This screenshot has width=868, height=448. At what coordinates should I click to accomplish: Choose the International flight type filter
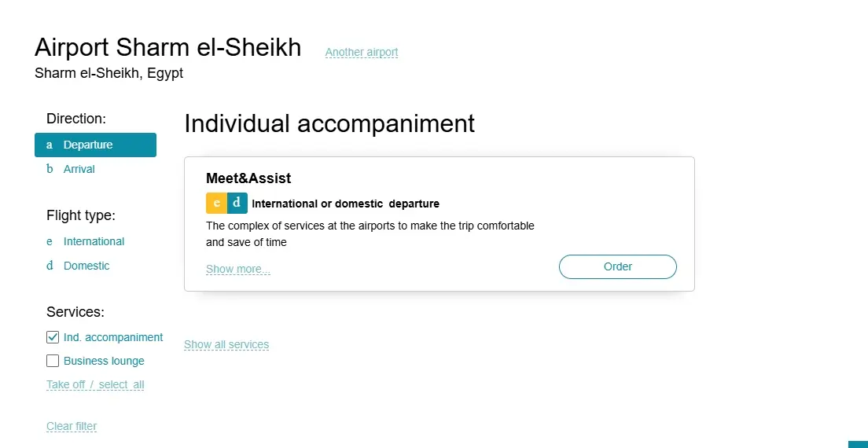tap(94, 241)
